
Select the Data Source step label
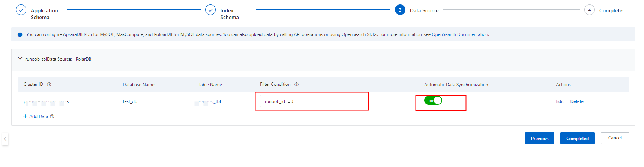click(x=424, y=10)
